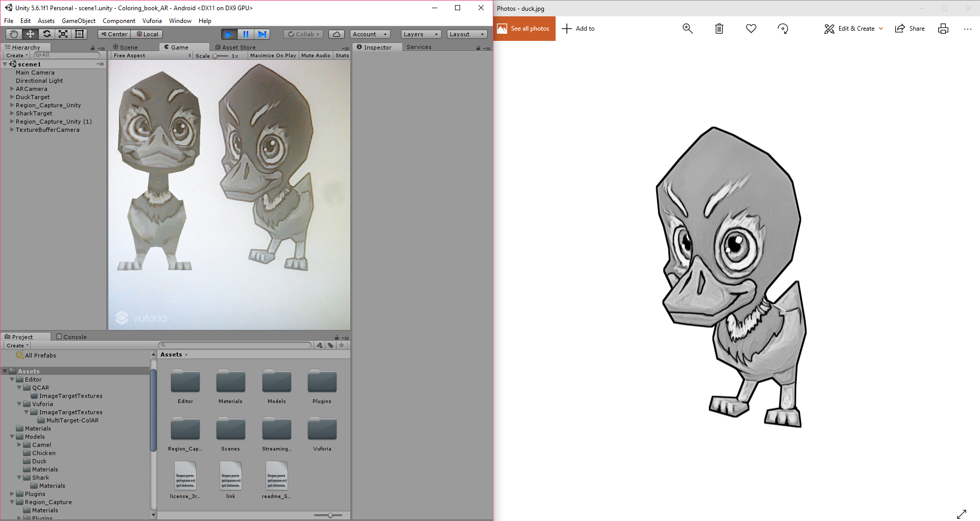Open the File menu
This screenshot has width=980, height=521.
coord(9,21)
